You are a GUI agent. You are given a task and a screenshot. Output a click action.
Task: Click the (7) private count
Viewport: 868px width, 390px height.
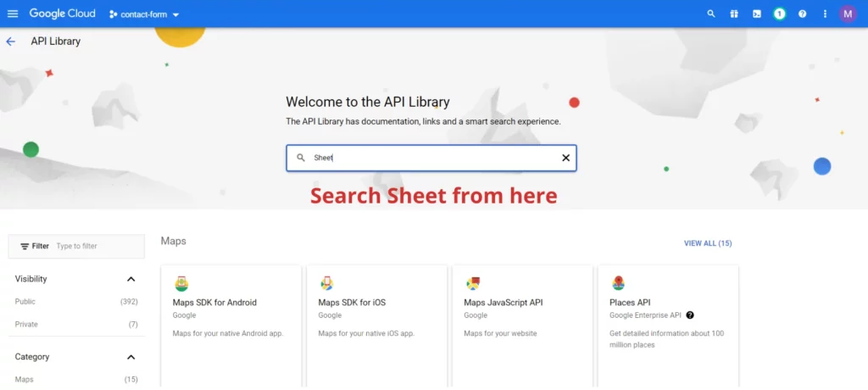point(133,325)
